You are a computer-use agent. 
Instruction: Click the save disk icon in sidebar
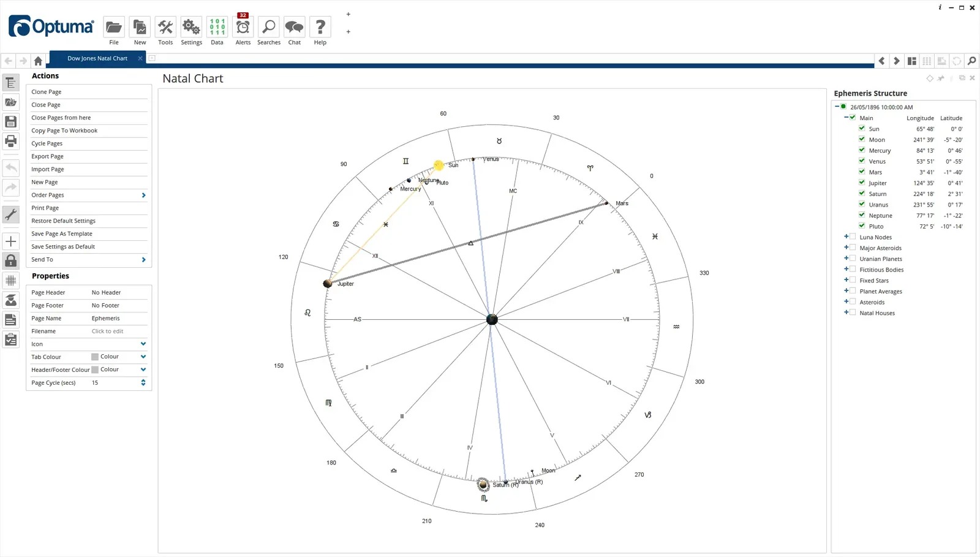pyautogui.click(x=11, y=121)
